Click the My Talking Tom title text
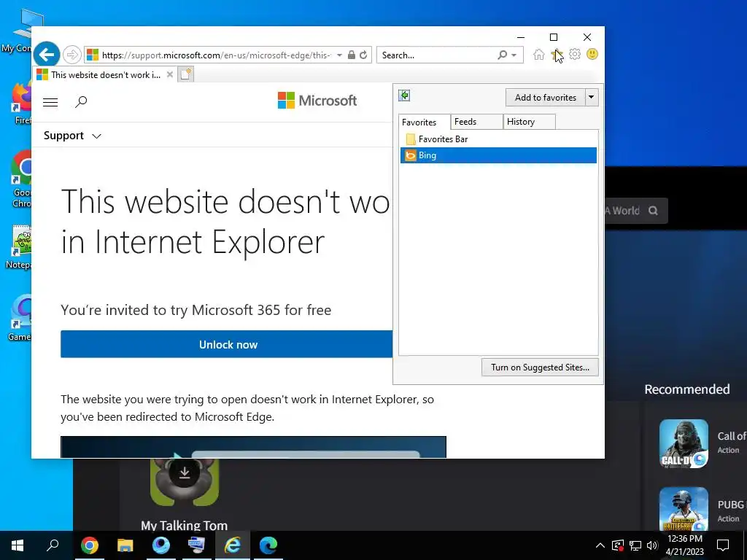 coord(185,525)
